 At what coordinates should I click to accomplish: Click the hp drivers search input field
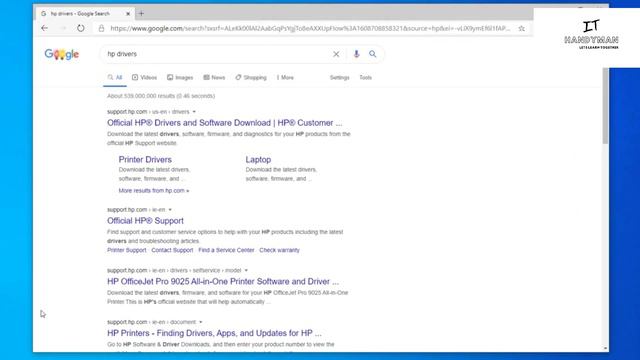[x=216, y=54]
